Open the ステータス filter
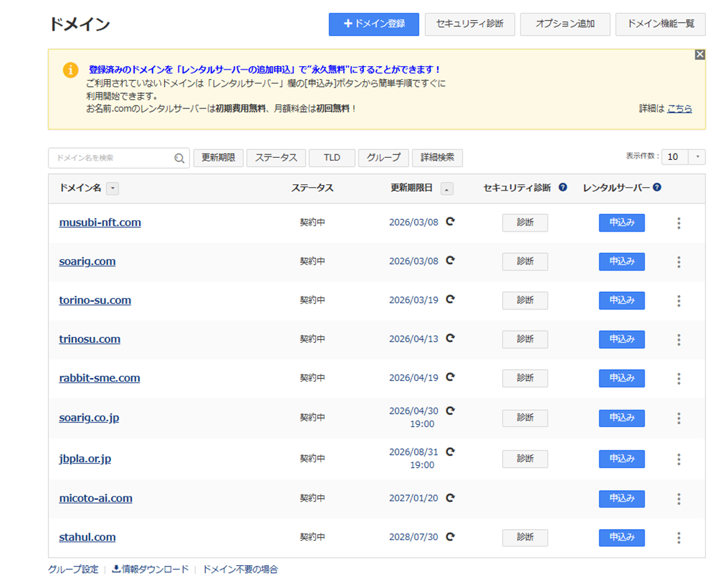This screenshot has width=728, height=584. [x=276, y=158]
